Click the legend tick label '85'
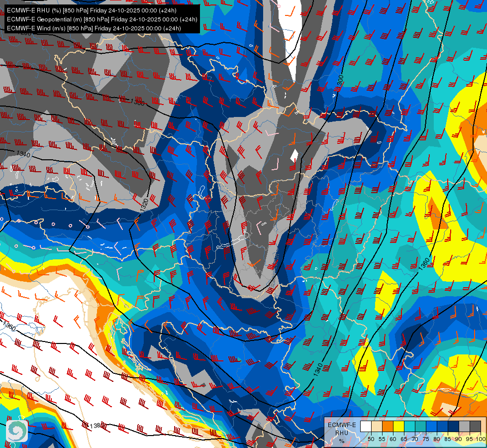This screenshot has width=487, height=448. (448, 439)
